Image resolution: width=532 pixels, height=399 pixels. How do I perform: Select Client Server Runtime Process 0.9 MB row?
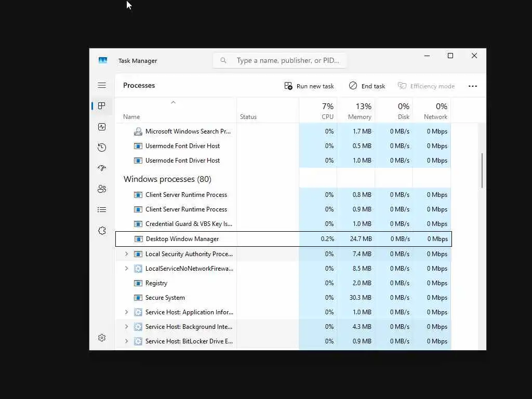283,209
